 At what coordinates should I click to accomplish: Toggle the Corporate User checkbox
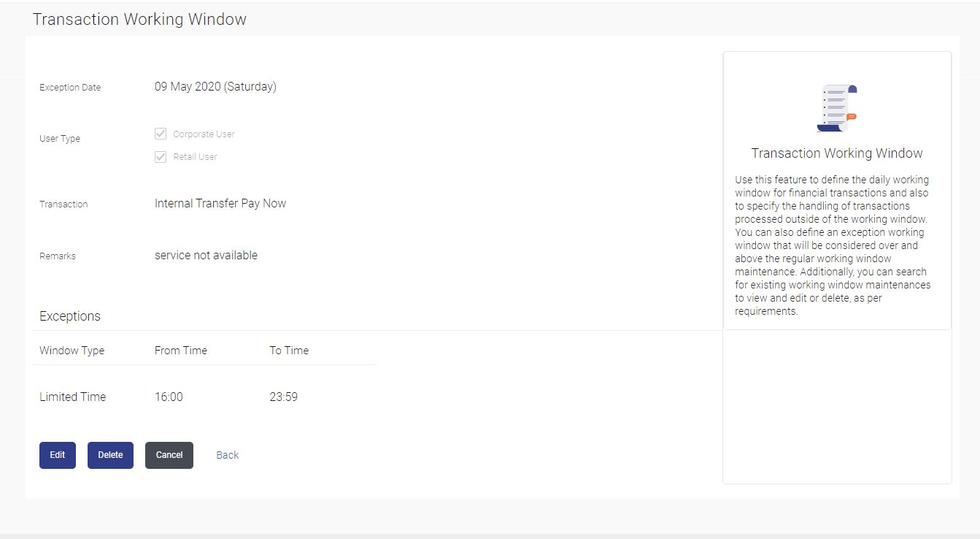pyautogui.click(x=161, y=134)
